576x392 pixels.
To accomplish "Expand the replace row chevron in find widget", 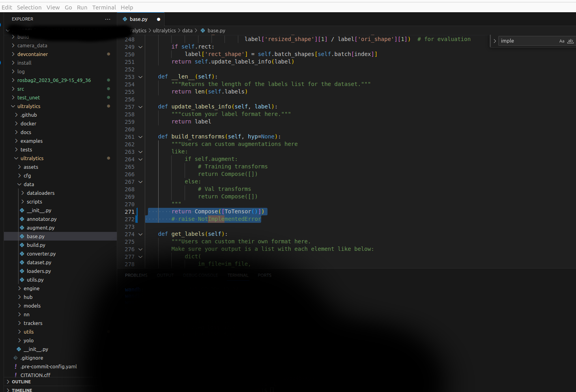I will [495, 41].
